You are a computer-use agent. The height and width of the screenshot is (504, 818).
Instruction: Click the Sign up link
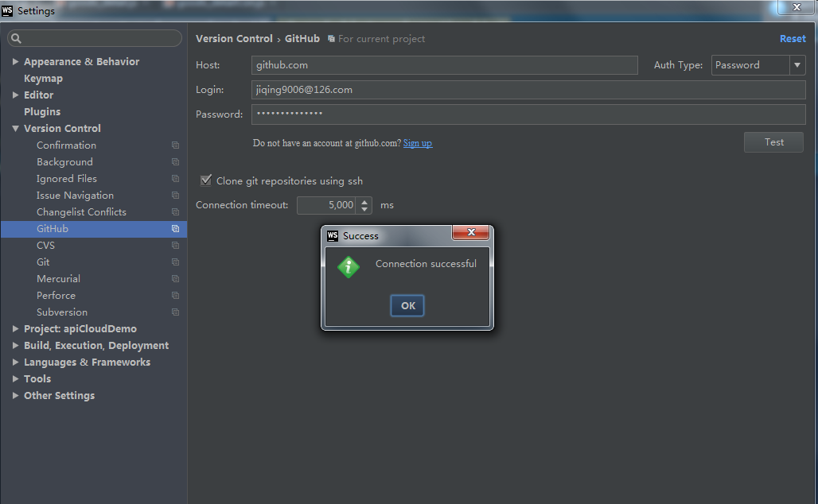417,143
